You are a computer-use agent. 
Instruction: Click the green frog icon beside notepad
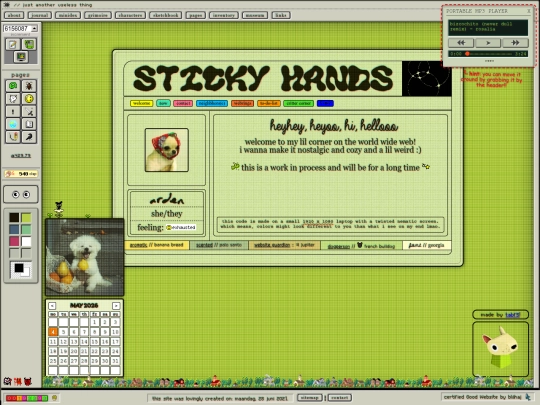(x=29, y=44)
